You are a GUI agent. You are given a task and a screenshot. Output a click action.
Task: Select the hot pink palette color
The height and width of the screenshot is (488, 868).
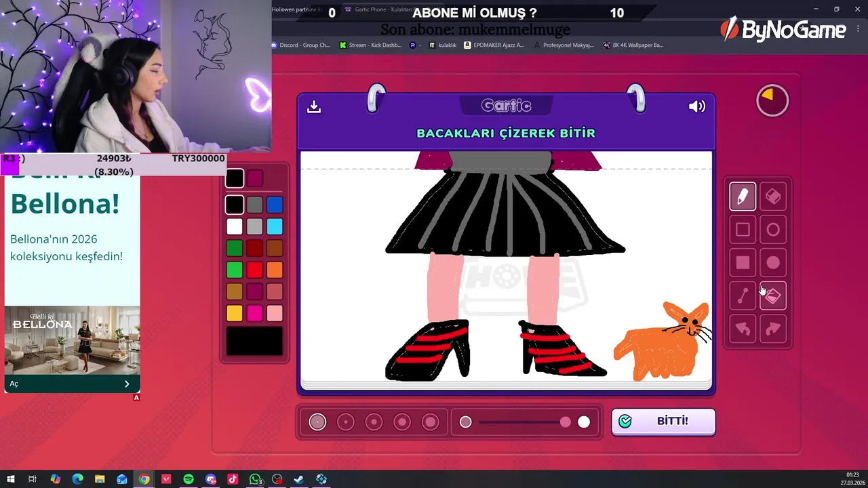coord(254,313)
